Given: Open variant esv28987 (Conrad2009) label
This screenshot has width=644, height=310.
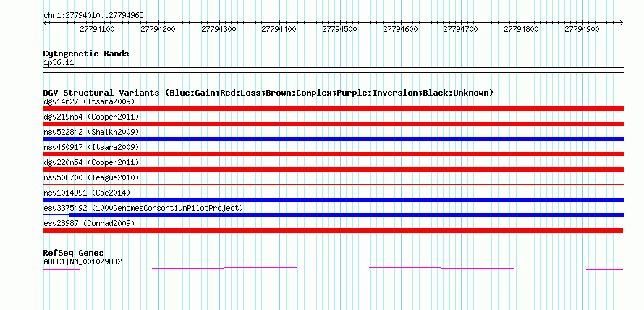Looking at the screenshot, I should coord(89,223).
